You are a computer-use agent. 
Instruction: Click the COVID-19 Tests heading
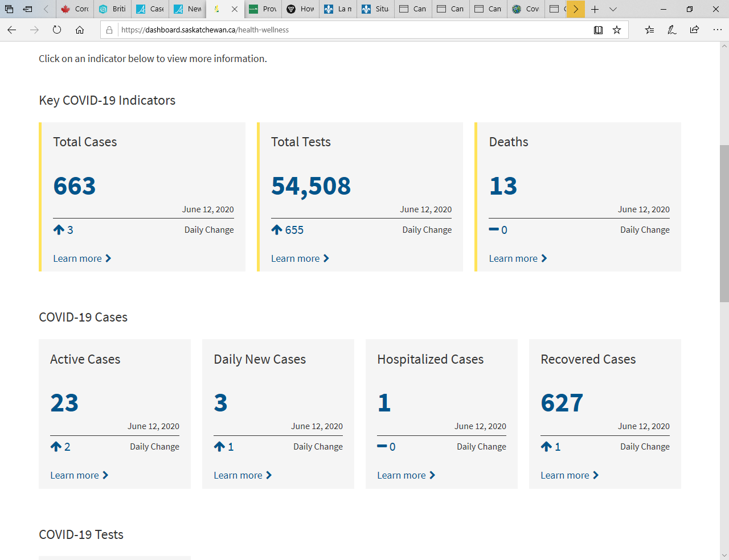pos(81,534)
